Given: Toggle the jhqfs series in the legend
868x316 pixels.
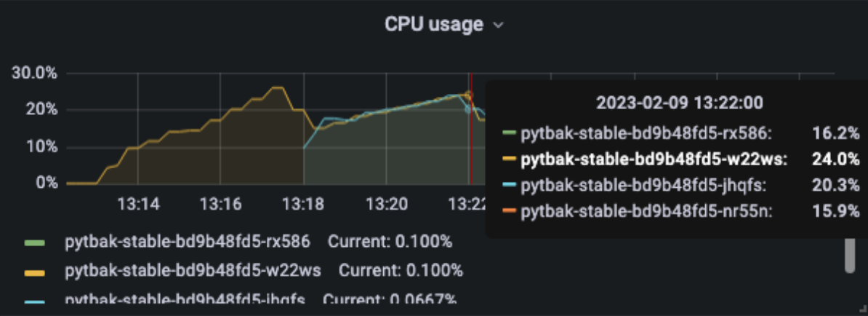Looking at the screenshot, I should 185,300.
